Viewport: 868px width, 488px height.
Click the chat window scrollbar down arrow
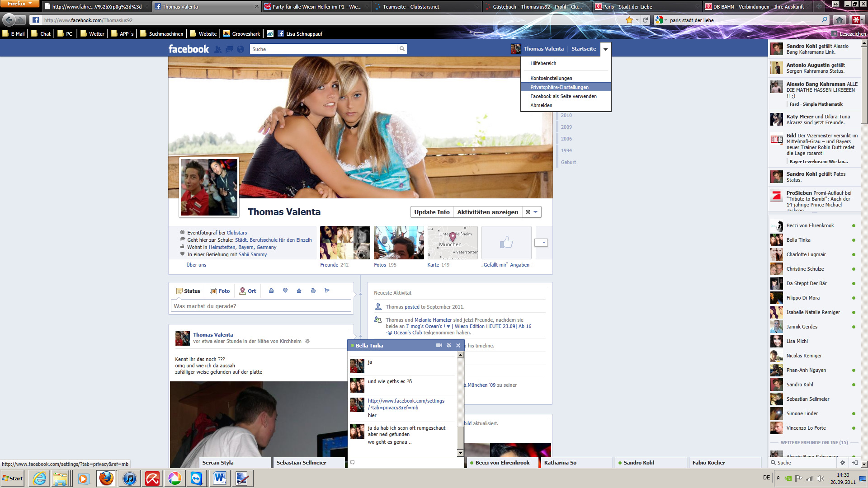pyautogui.click(x=460, y=453)
